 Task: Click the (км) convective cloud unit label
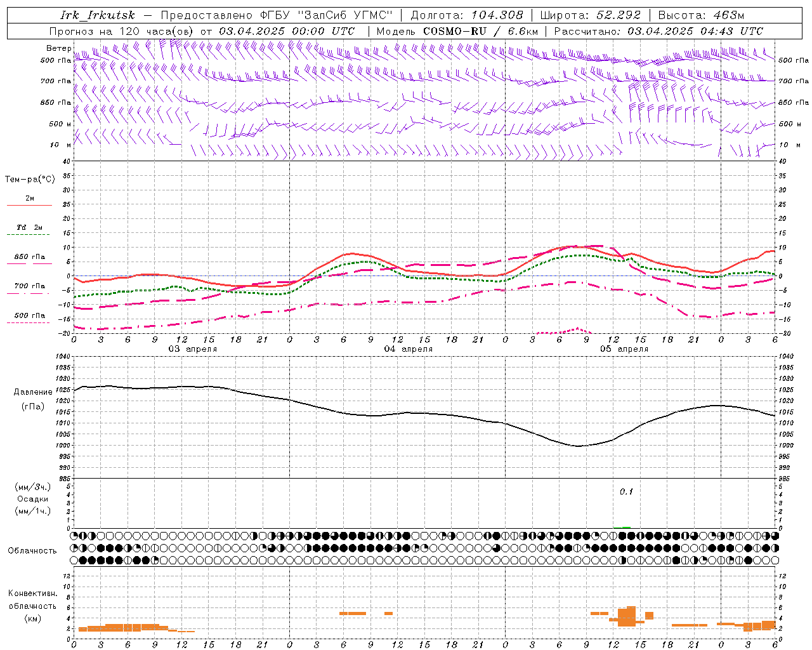(x=32, y=618)
